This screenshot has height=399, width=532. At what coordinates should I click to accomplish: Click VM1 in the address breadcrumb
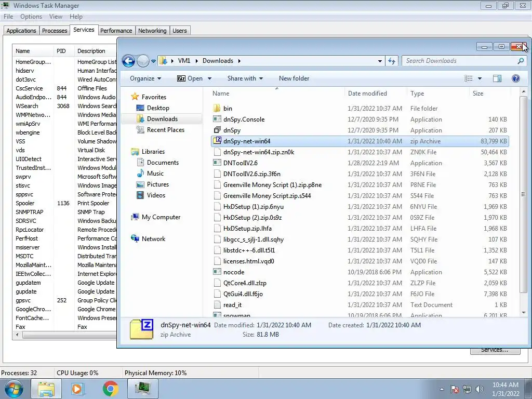tap(184, 61)
